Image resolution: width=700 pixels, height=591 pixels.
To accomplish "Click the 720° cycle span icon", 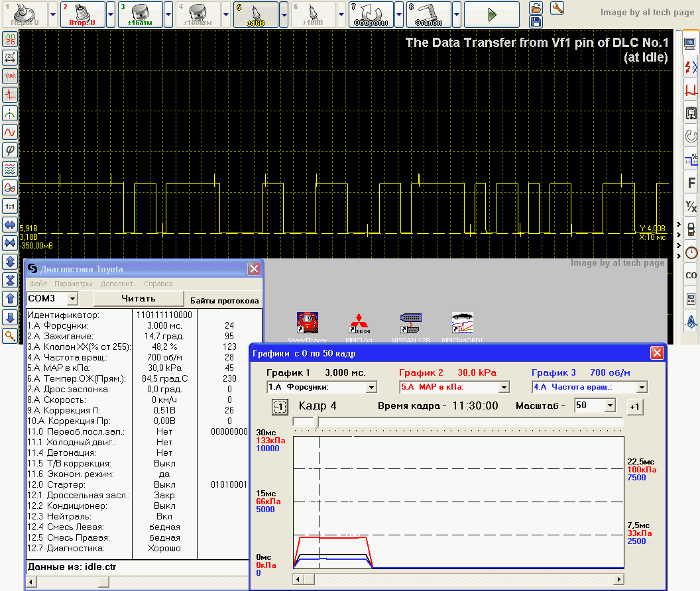I will pyautogui.click(x=10, y=58).
